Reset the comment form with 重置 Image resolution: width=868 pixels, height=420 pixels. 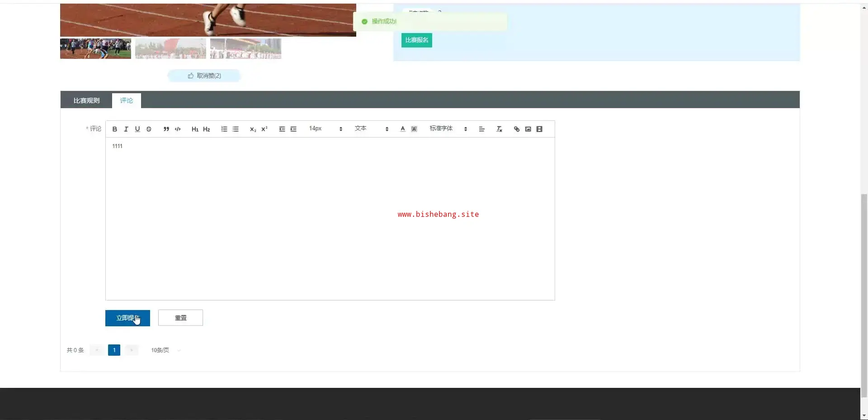180,318
